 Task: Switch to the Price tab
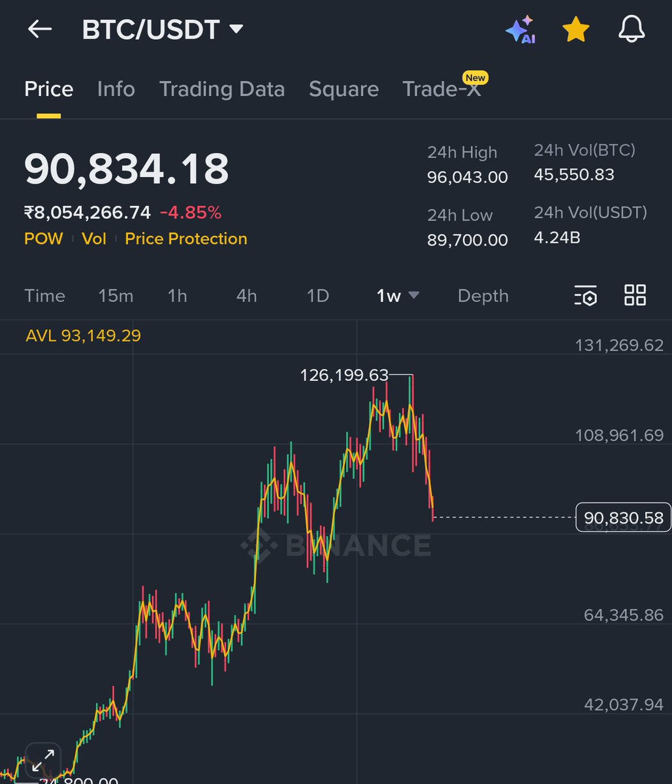click(48, 89)
